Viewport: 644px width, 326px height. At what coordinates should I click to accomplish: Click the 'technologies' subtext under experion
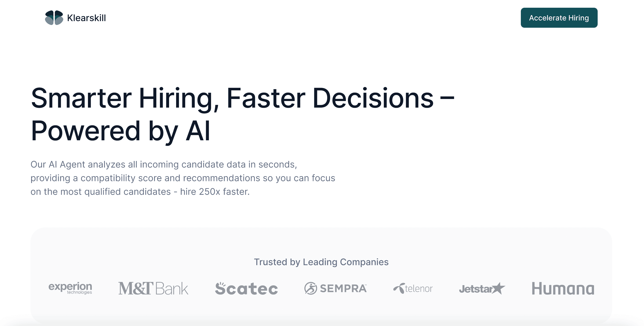point(79,292)
